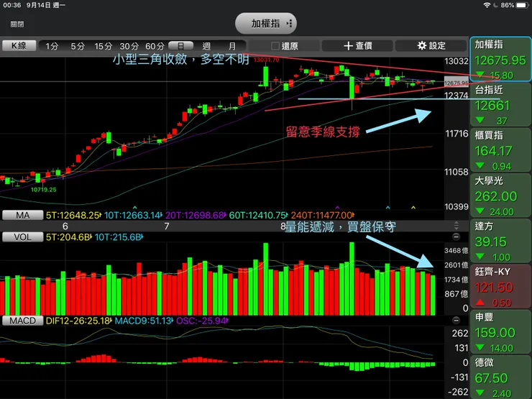Open the K線 chart type menu

[19, 46]
